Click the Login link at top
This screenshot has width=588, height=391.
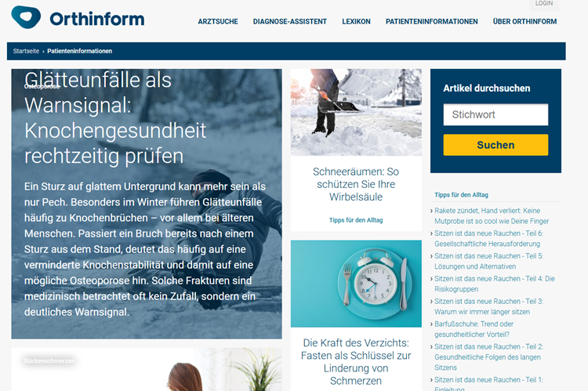[544, 3]
